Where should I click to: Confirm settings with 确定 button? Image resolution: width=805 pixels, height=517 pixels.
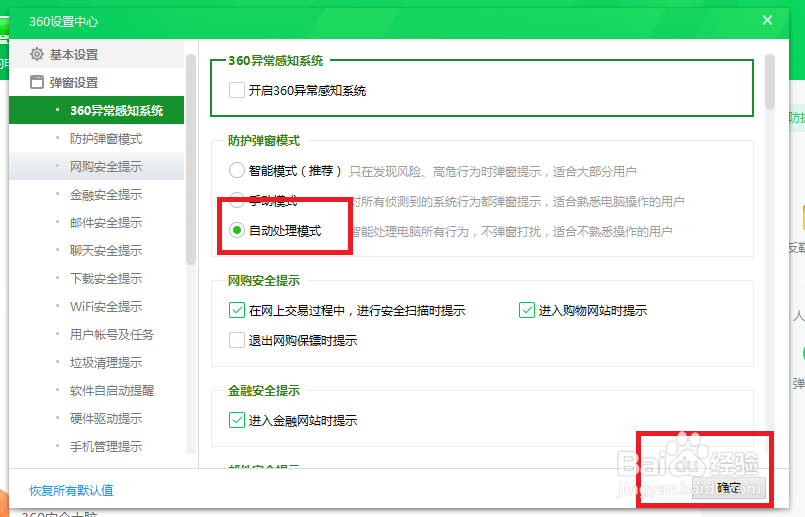pyautogui.click(x=729, y=488)
